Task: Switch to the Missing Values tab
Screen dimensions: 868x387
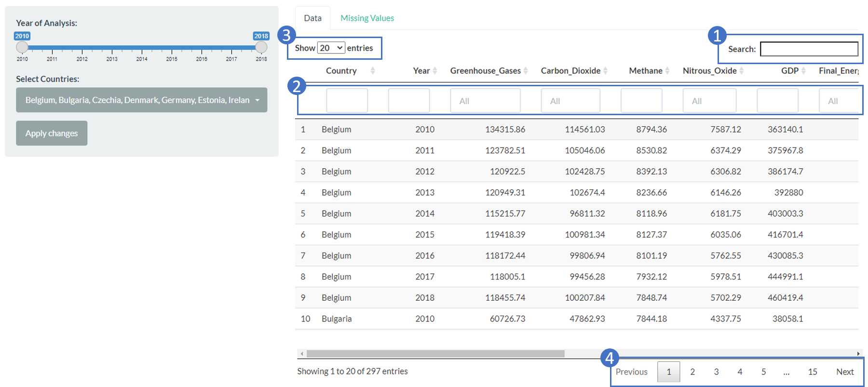Action: point(367,18)
